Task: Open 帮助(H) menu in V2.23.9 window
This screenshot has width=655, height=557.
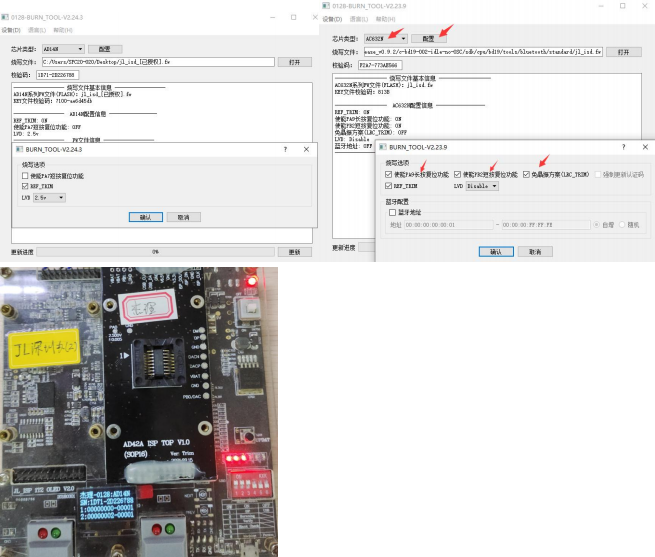Action: [x=385, y=19]
